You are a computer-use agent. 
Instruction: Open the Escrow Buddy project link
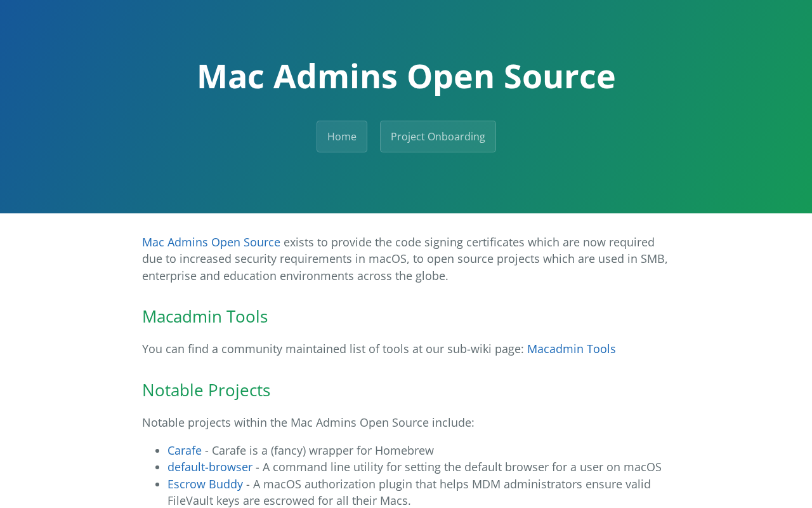tap(206, 484)
